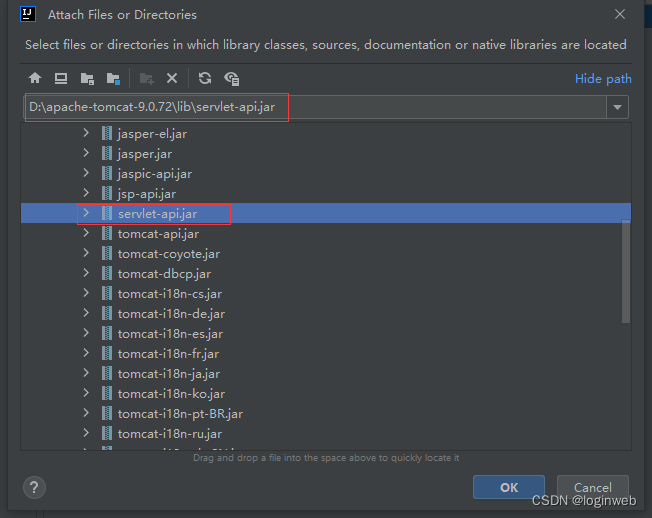
Task: Expand the tomcat-i18n-de.jar node
Action: click(86, 313)
